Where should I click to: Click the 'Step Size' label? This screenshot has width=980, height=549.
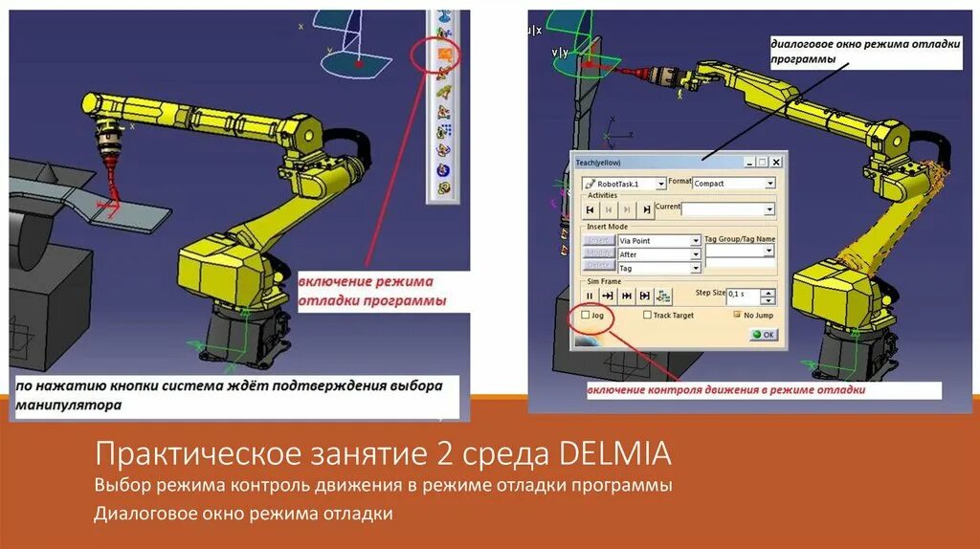pos(710,293)
